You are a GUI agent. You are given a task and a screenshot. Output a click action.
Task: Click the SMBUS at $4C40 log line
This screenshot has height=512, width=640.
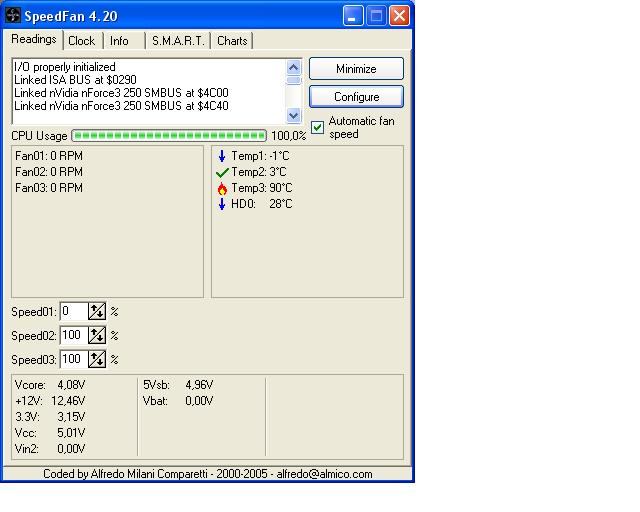121,106
